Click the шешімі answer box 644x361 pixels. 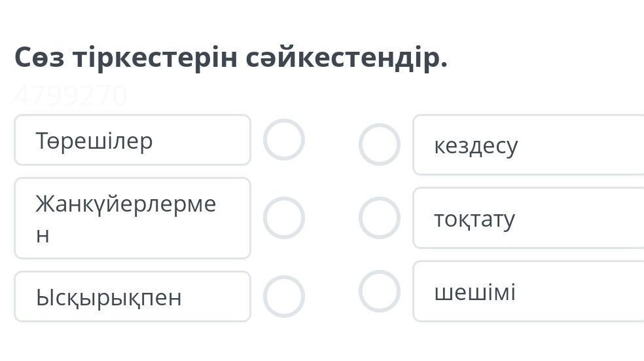coord(528,292)
